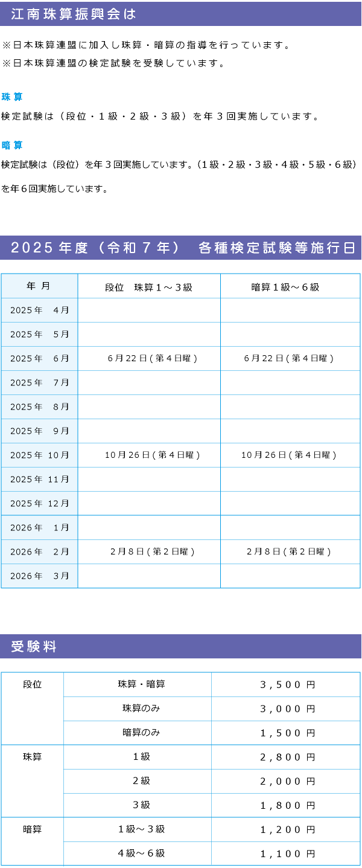Select the 2026年 2月 row label
Image resolution: width=362 pixels, height=868 pixels.
tap(39, 551)
